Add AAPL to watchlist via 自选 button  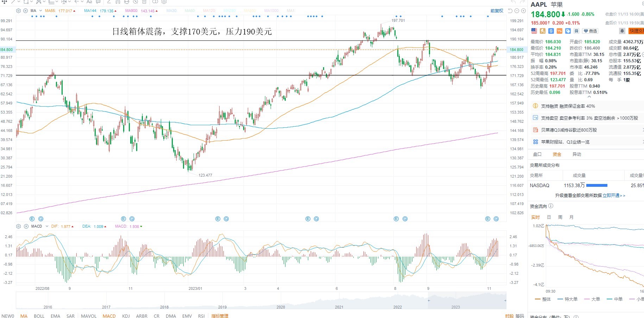(590, 31)
